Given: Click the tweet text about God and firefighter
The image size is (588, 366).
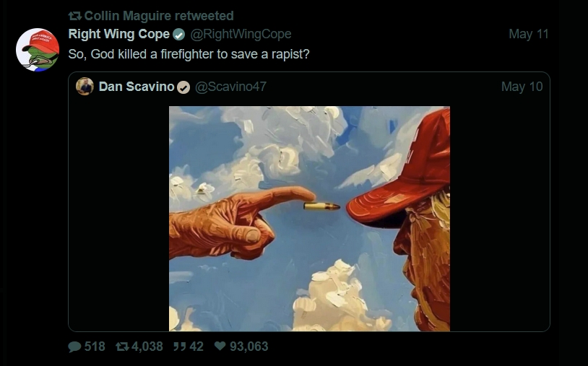Looking at the screenshot, I should (189, 54).
